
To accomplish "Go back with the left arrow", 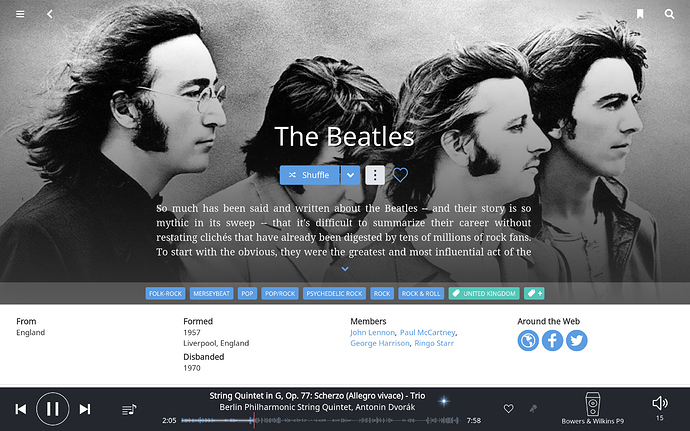I will [x=50, y=14].
